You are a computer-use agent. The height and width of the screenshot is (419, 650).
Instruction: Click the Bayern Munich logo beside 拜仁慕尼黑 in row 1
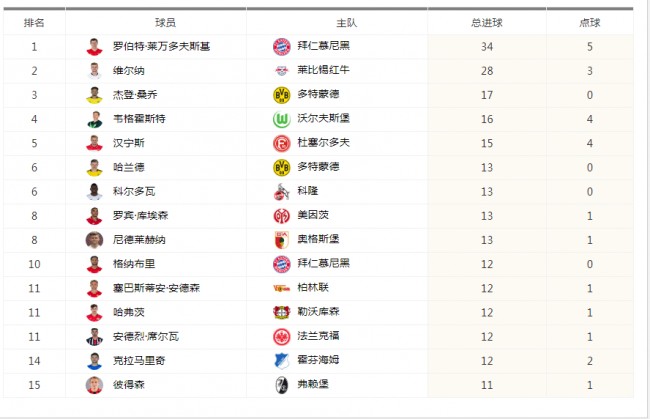(281, 46)
